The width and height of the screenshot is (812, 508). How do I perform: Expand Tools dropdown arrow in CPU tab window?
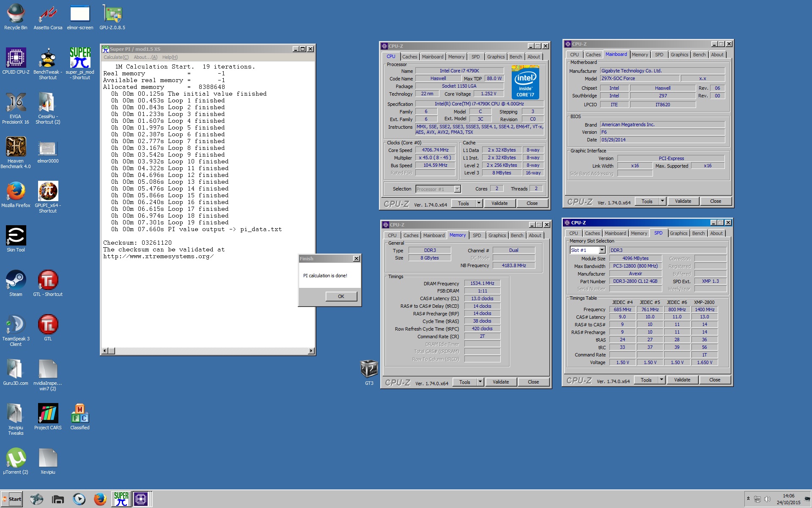[x=479, y=203]
